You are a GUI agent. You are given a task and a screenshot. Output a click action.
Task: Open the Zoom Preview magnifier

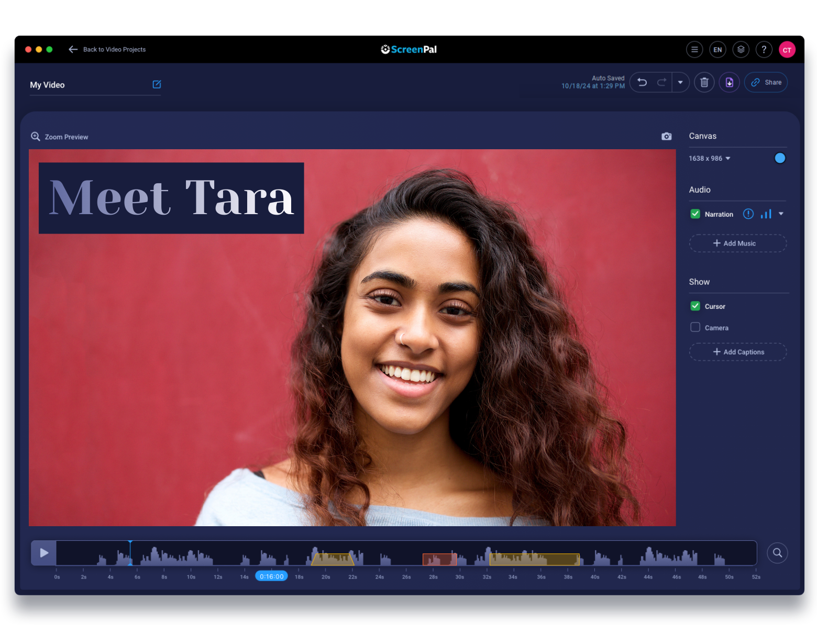coord(35,137)
